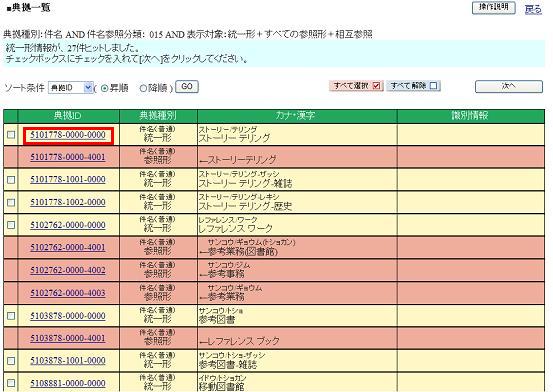Check the box for レファレンス ワーク row
Image resolution: width=553 pixels, height=392 pixels.
pos(11,225)
